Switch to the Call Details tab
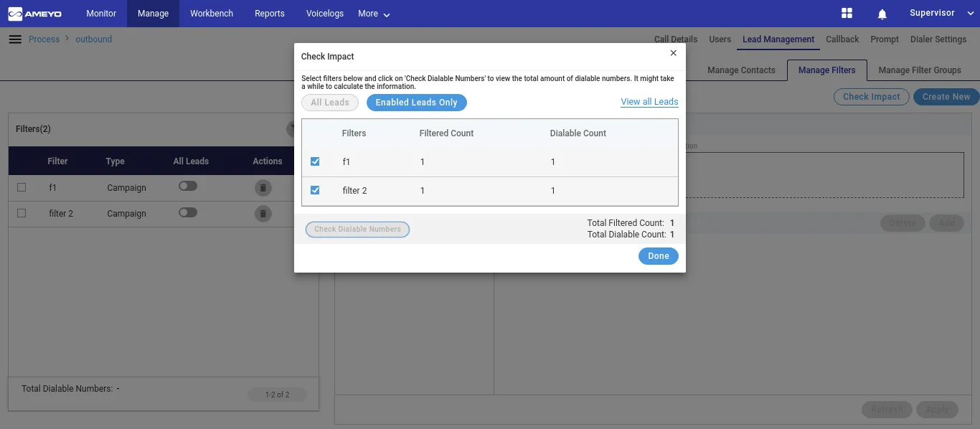 676,39
